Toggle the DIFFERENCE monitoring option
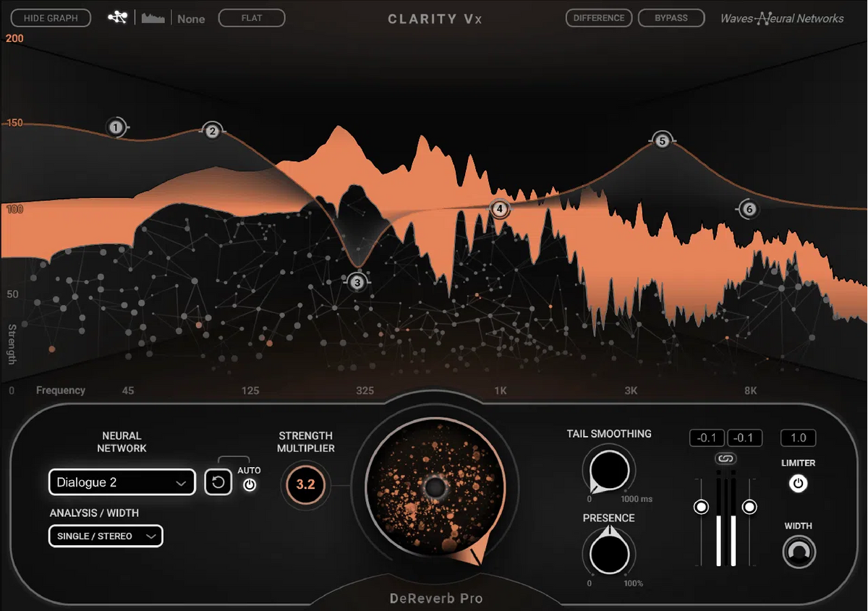Image resolution: width=868 pixels, height=611 pixels. coord(598,17)
